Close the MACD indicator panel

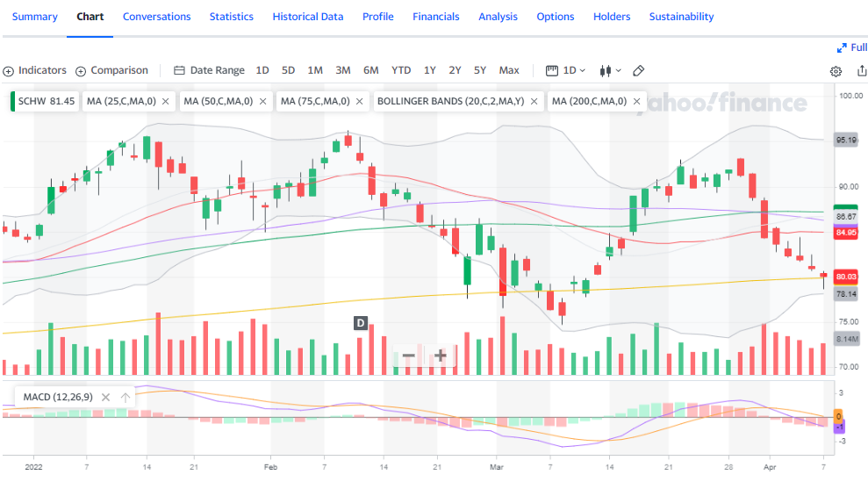point(105,398)
